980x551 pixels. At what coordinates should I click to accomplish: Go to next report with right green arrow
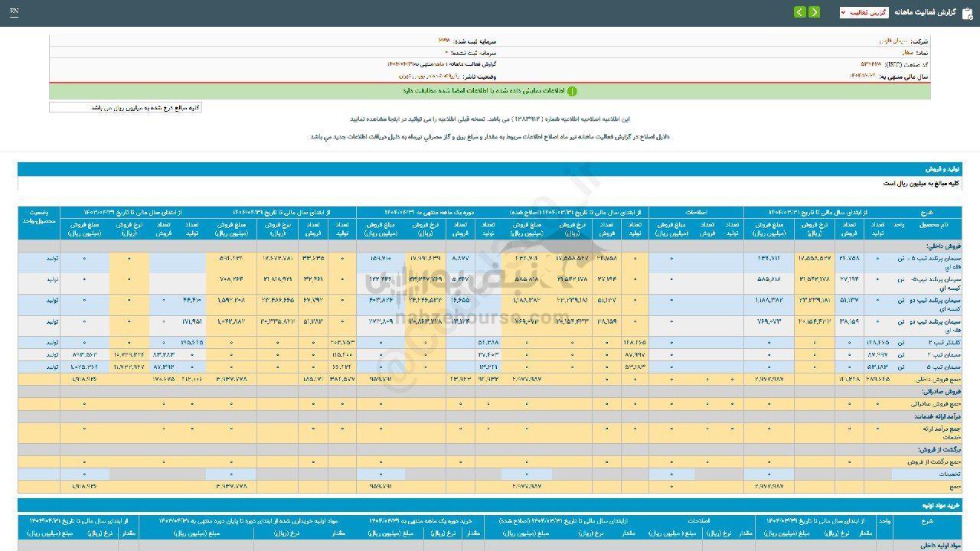[x=814, y=12]
